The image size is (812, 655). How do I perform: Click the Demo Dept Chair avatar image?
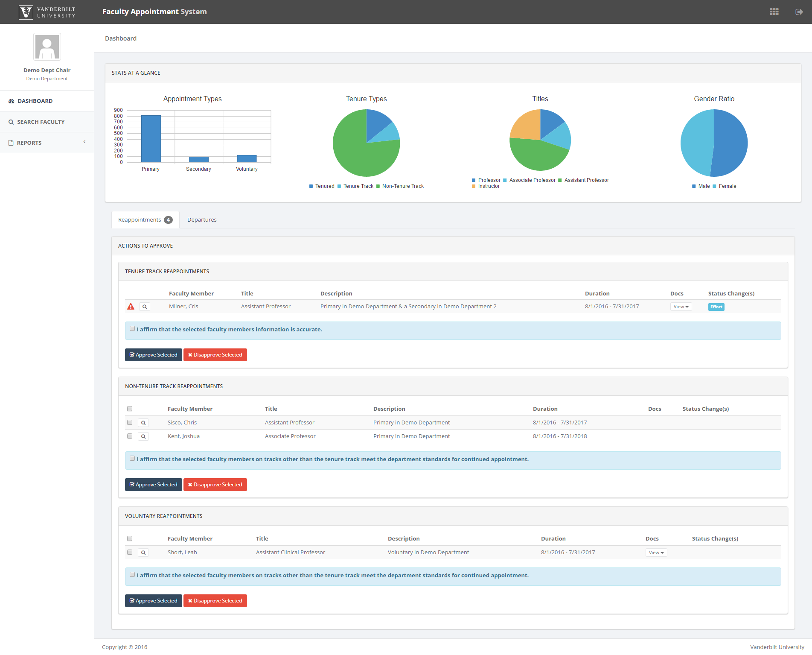tap(47, 47)
